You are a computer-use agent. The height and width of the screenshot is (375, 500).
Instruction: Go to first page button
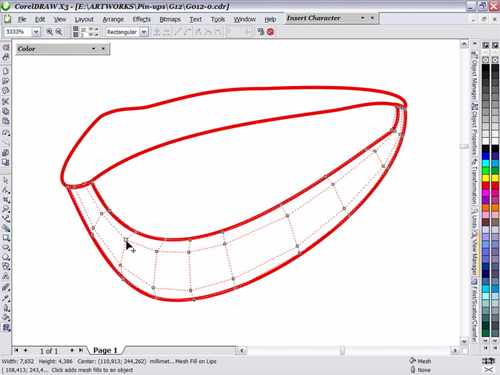16,350
